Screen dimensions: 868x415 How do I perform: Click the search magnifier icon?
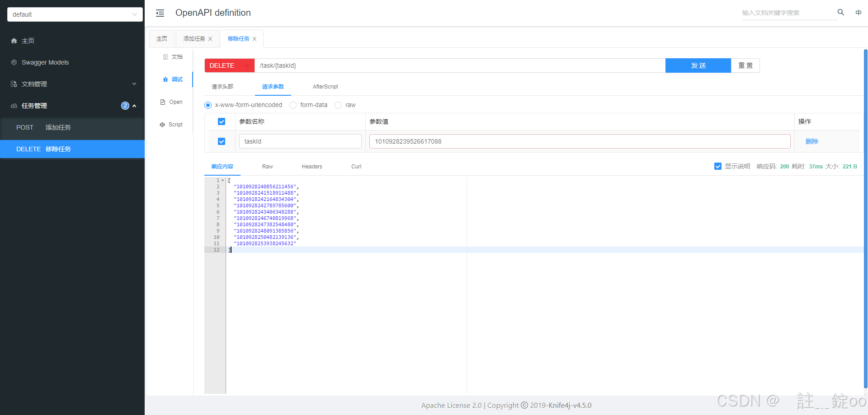tap(841, 13)
